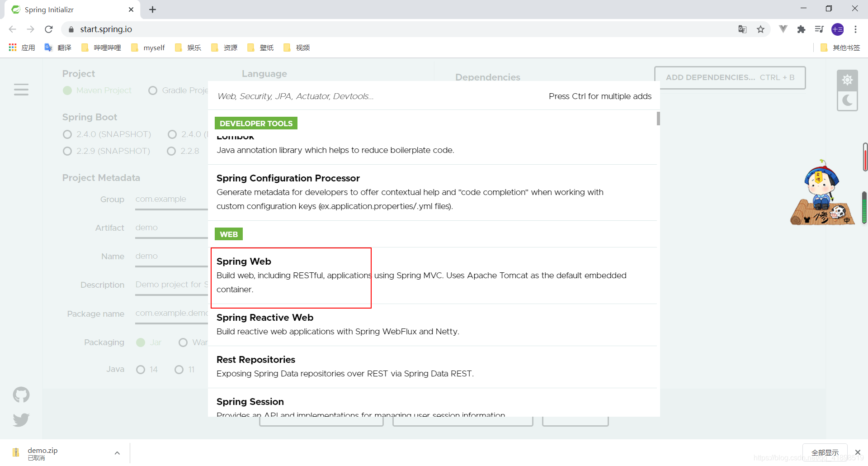The height and width of the screenshot is (466, 868).
Task: Open the 应用 apps shortcut
Action: click(22, 48)
